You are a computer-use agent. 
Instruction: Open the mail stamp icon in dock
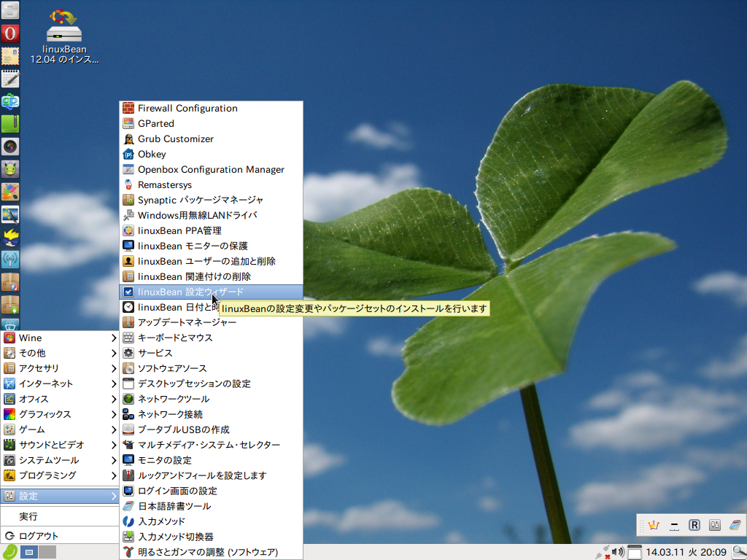[x=10, y=56]
